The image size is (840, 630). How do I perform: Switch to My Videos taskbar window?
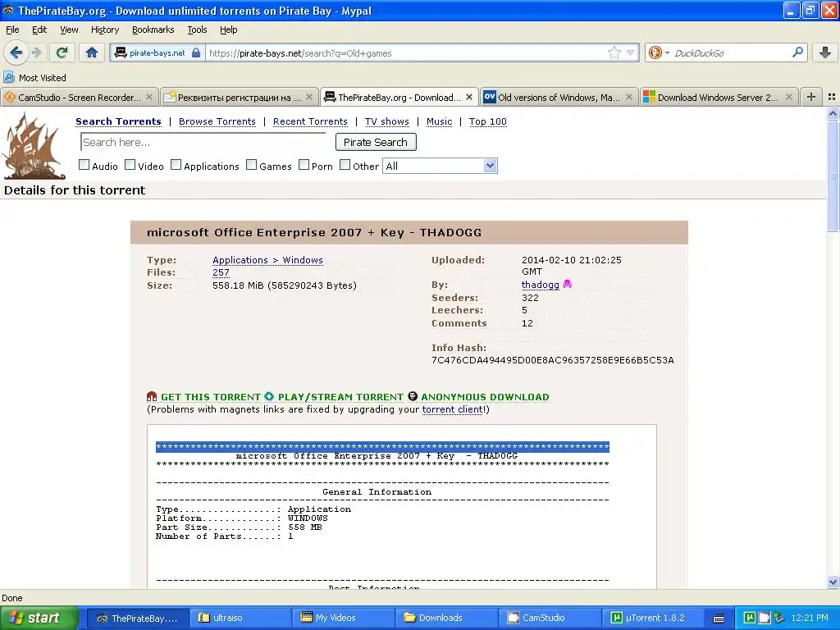[343, 618]
